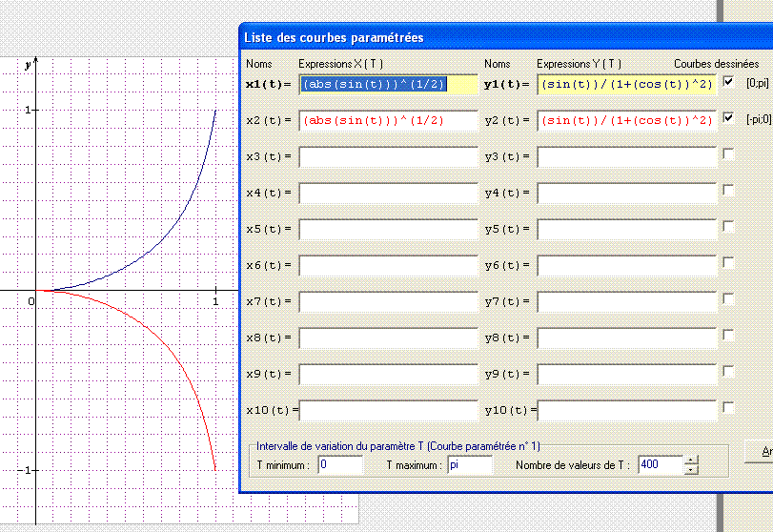Decrease the number of T values
The image size is (773, 532).
point(691,470)
